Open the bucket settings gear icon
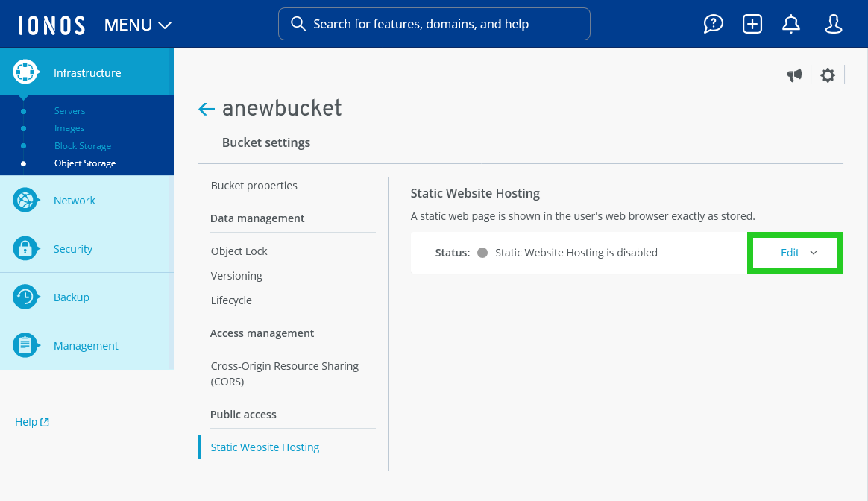This screenshot has width=868, height=501. (828, 75)
